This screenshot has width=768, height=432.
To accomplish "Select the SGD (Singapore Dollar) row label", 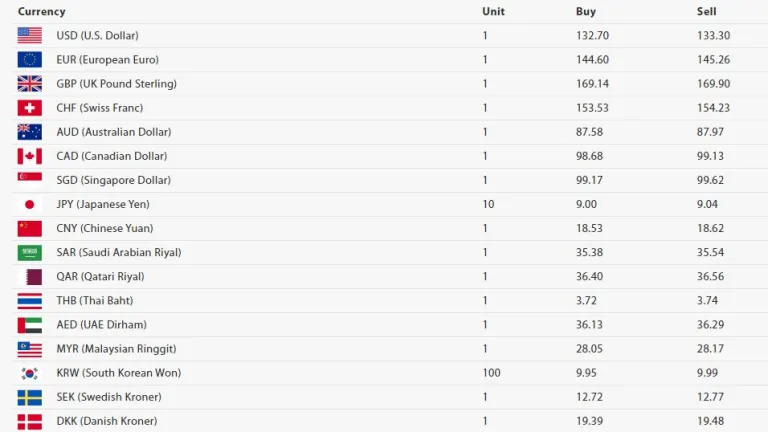I will [113, 180].
